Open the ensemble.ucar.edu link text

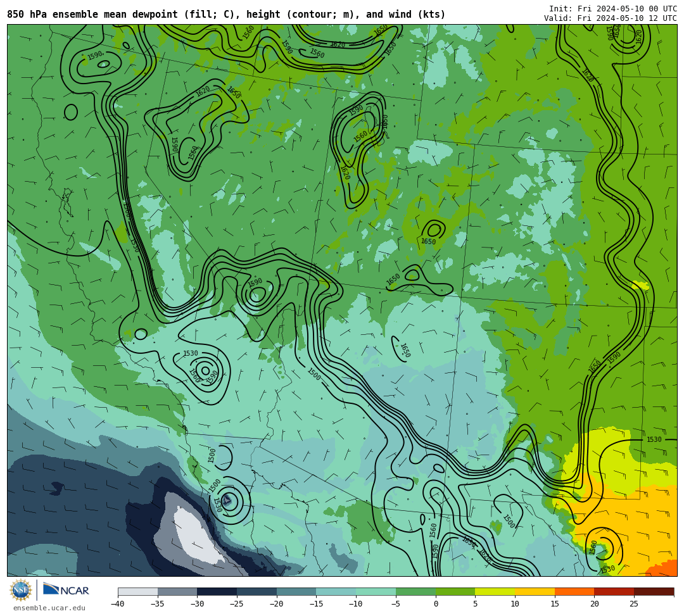49,608
